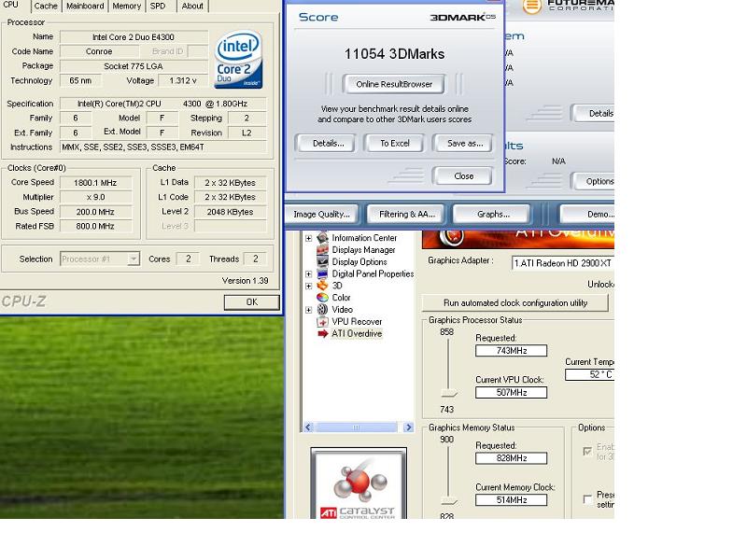Click the Futuremark orange logo icon
747x560 pixels.
532,7
